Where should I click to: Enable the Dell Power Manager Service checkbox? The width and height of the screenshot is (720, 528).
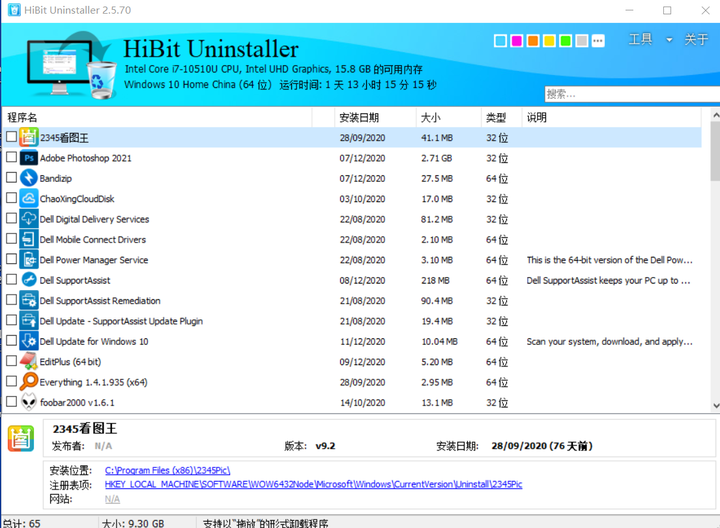pos(11,259)
